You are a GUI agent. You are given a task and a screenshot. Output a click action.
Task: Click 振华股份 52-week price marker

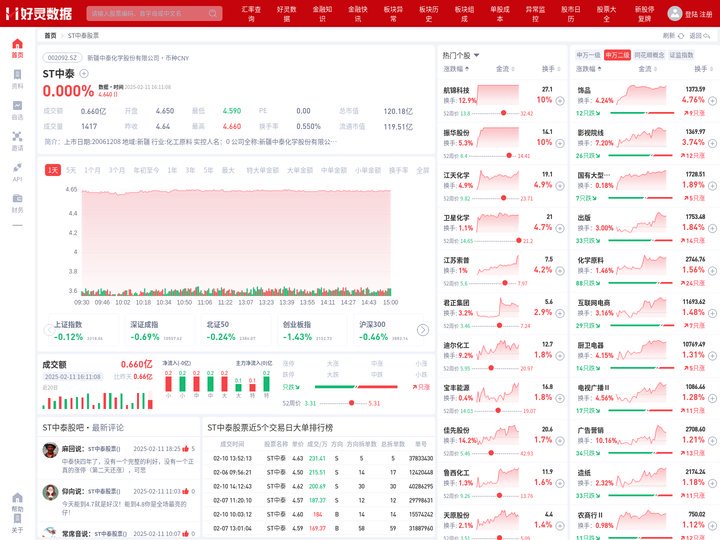[509, 156]
